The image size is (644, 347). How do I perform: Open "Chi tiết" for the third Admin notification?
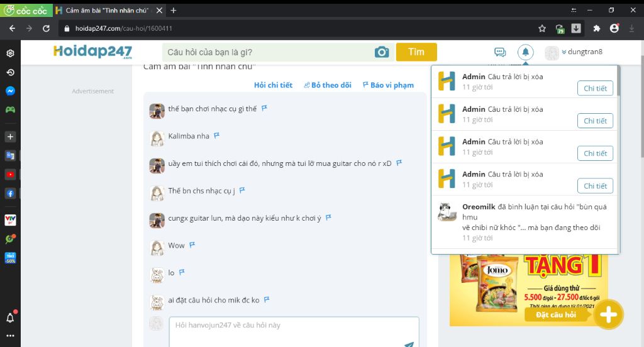point(595,153)
